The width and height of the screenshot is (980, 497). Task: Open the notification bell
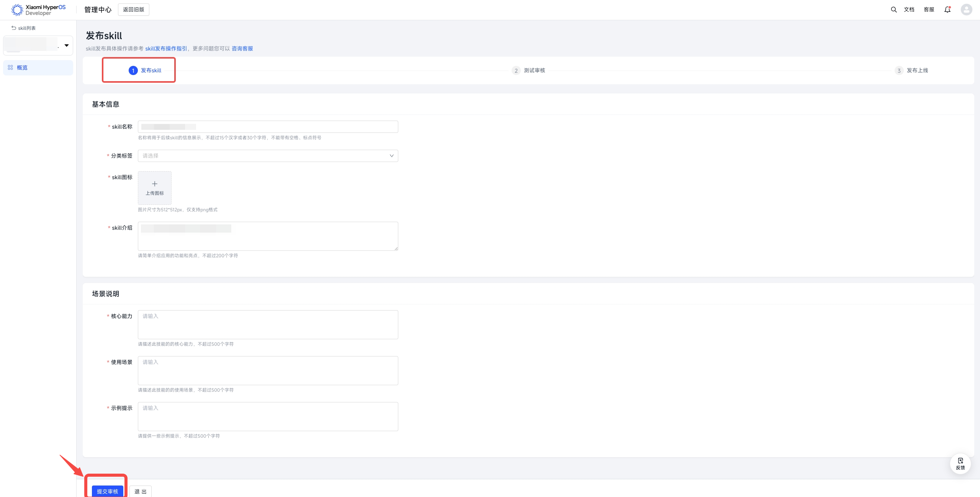947,10
